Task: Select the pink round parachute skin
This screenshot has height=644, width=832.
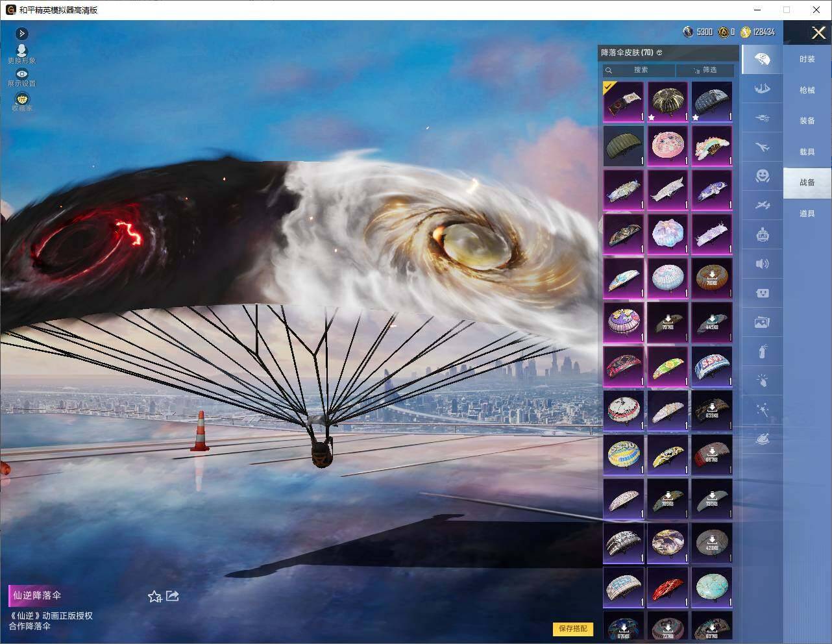Action: 668,146
